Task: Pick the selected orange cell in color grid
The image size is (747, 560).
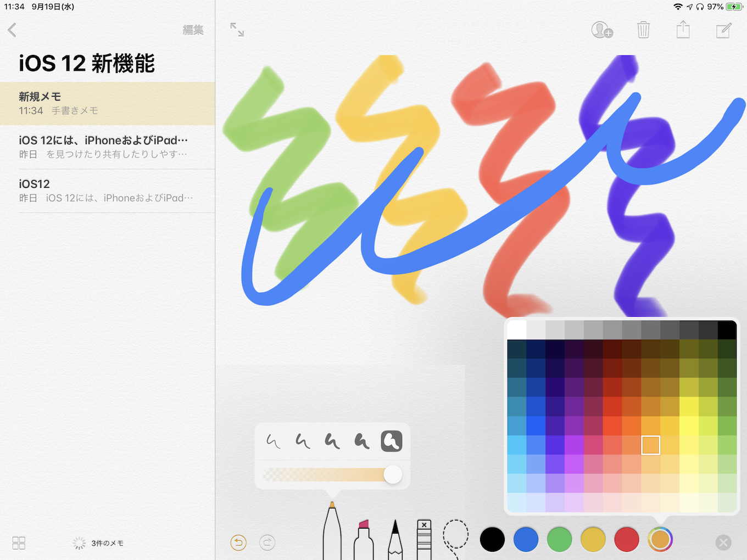Action: click(650, 445)
